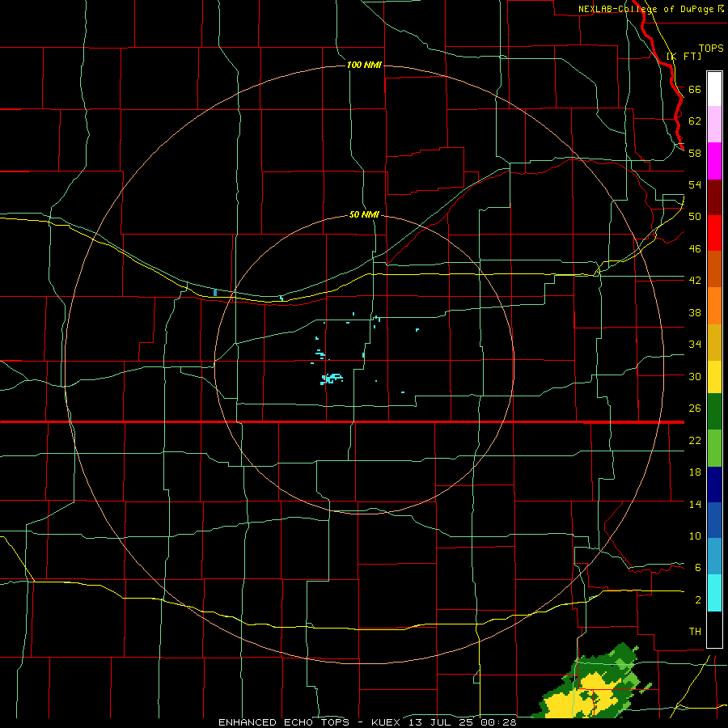Pick the dark orange legend swatch

pyautogui.click(x=714, y=269)
